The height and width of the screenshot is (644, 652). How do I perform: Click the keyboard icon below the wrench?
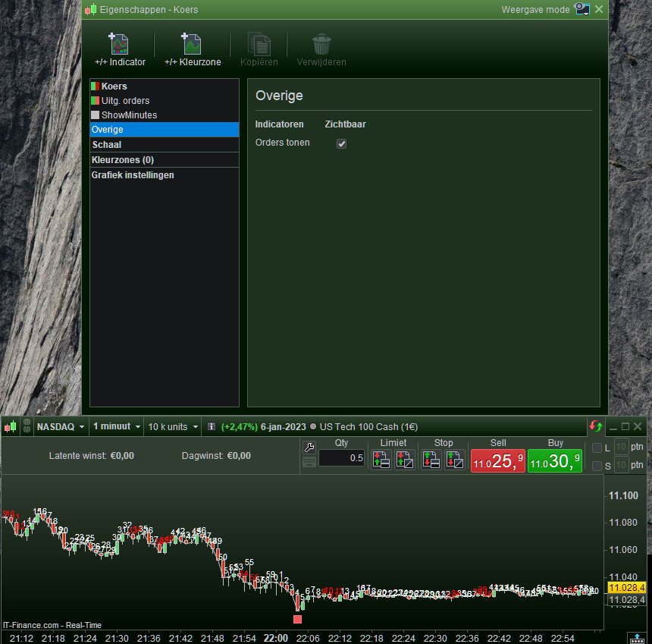coord(309,462)
